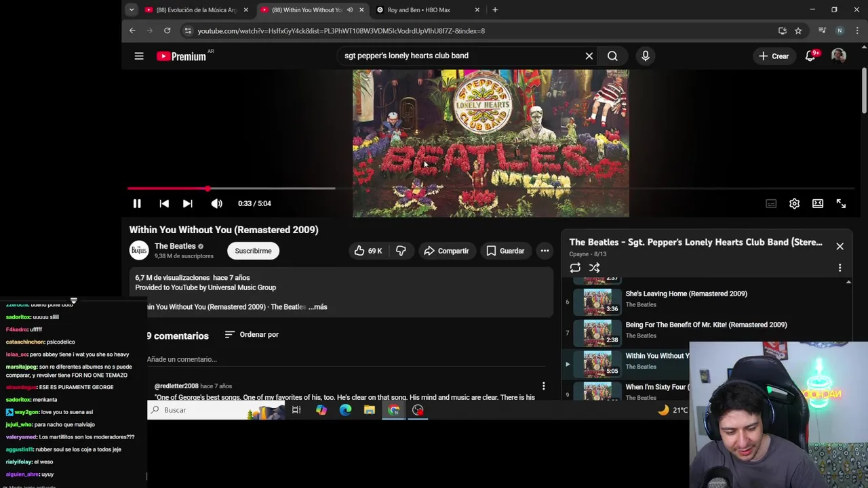The image size is (868, 488).
Task: Pause the video with the pause button
Action: 137,203
